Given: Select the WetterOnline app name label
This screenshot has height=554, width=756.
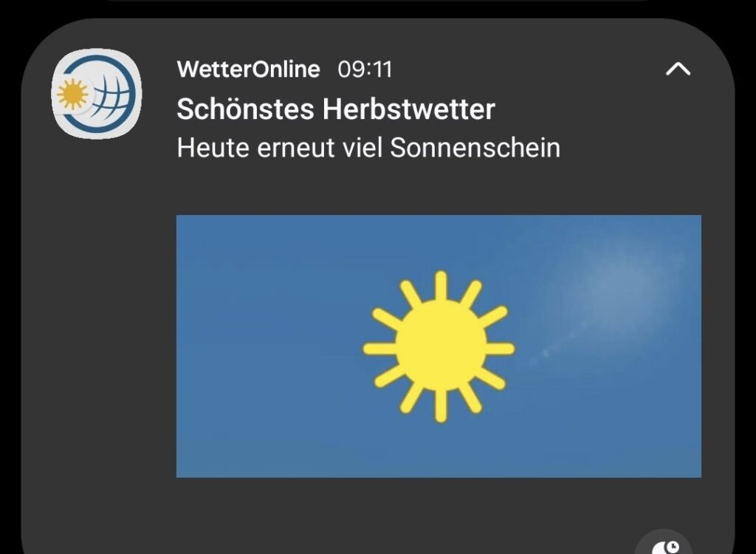Looking at the screenshot, I should pyautogui.click(x=248, y=69).
